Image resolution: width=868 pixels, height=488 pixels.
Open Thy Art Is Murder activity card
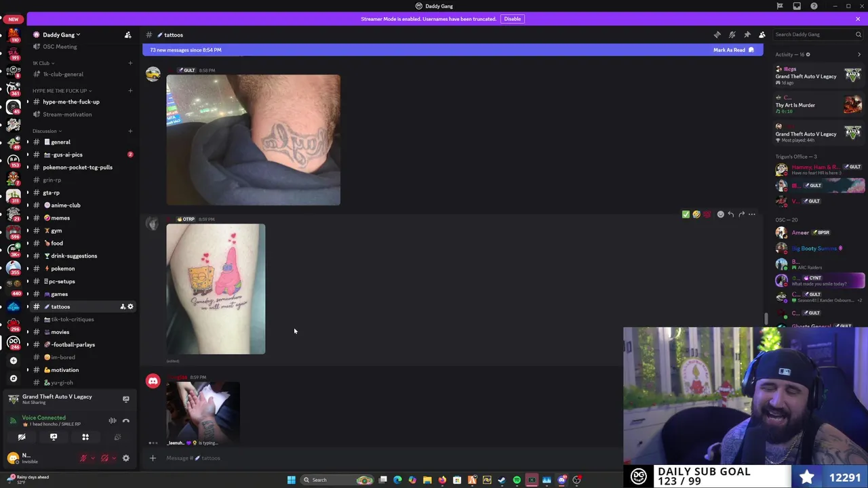tap(819, 105)
